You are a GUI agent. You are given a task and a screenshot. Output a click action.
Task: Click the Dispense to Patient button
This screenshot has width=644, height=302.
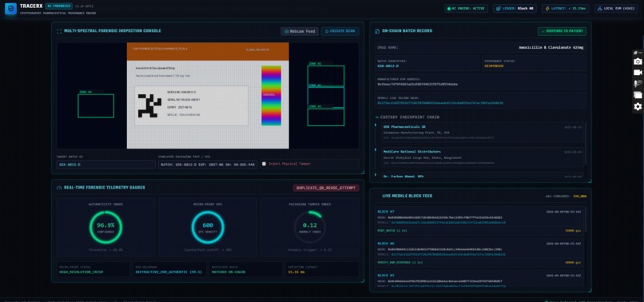(563, 31)
